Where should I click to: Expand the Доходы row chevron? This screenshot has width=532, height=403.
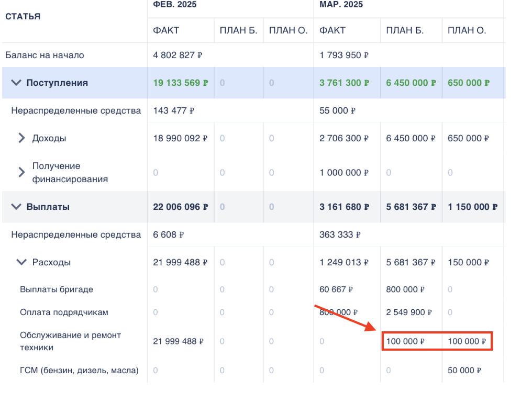pos(21,138)
